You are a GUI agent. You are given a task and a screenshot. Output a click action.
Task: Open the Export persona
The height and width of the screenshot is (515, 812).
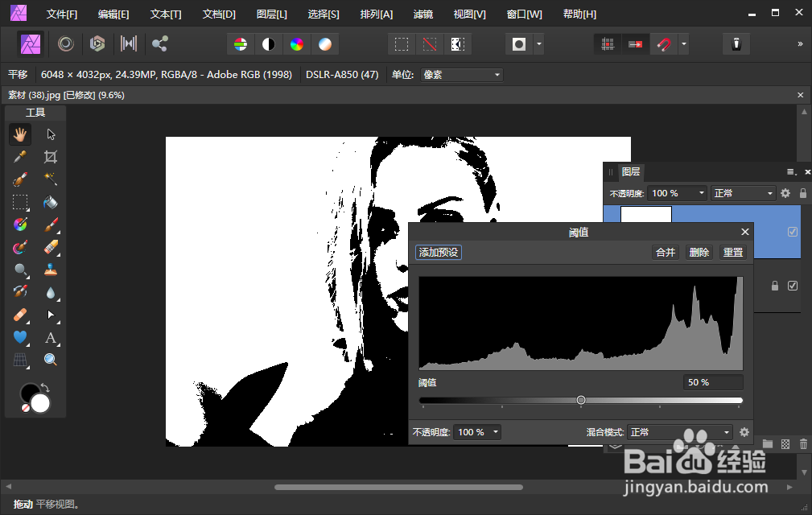159,43
